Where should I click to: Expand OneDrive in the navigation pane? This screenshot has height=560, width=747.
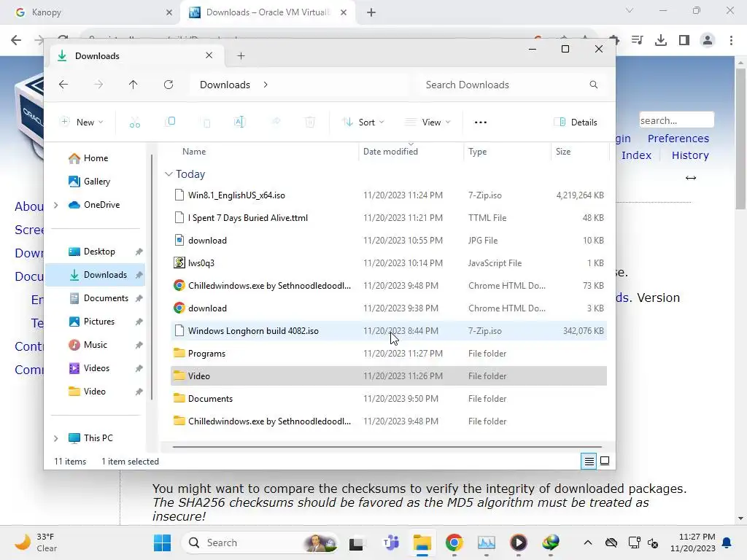tap(55, 205)
